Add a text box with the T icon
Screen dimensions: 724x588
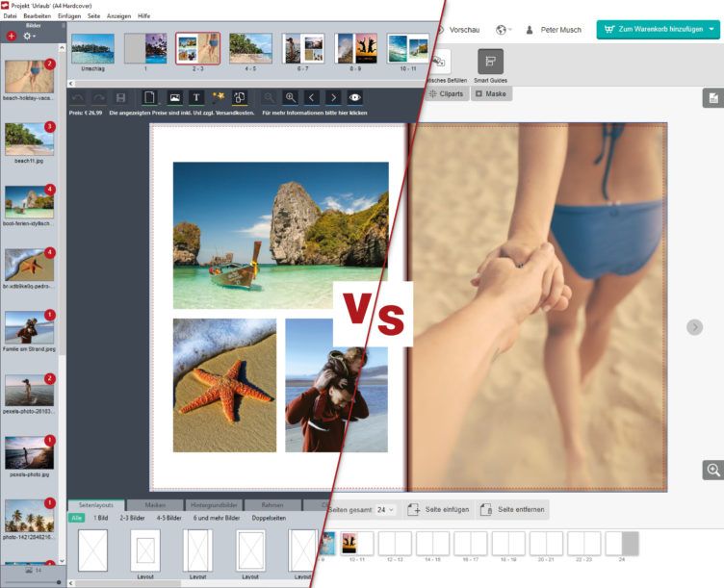click(x=196, y=97)
